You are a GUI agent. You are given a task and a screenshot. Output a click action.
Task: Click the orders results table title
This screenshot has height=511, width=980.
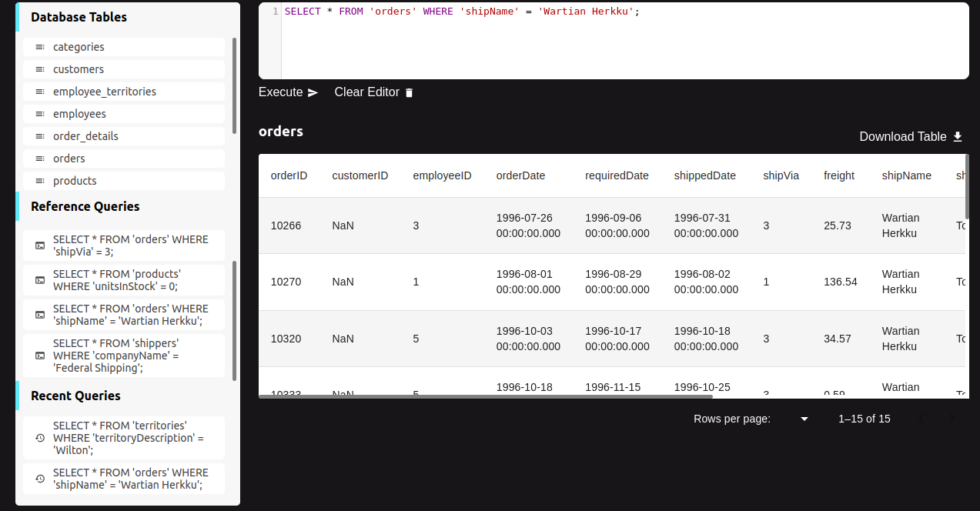tap(281, 131)
